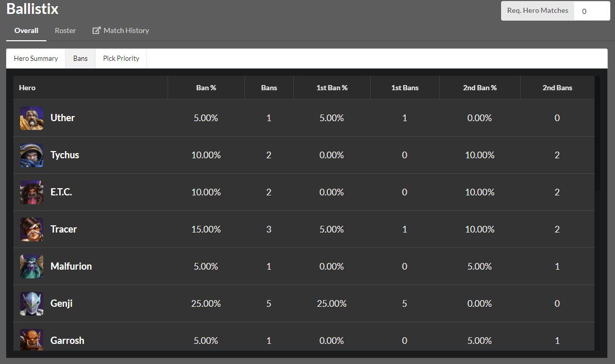Click the external link icon beside Match History
Screen dimensions: 615x364
click(96, 30)
